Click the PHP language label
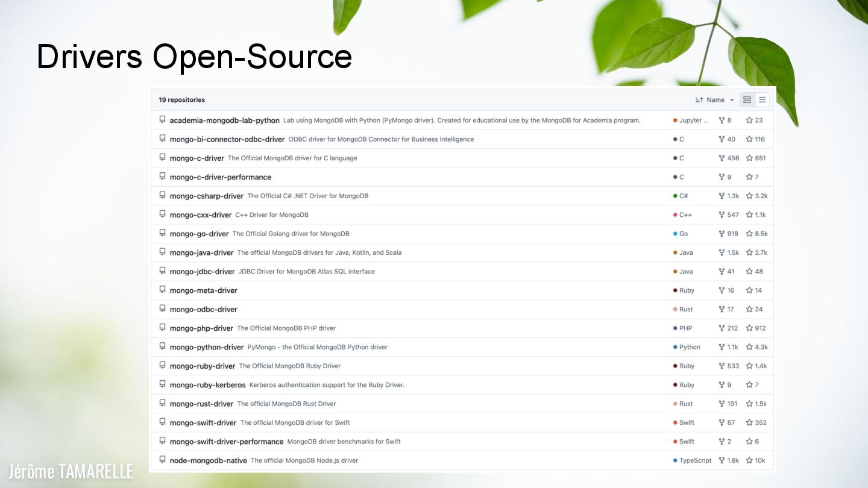The height and width of the screenshot is (488, 868). (685, 328)
